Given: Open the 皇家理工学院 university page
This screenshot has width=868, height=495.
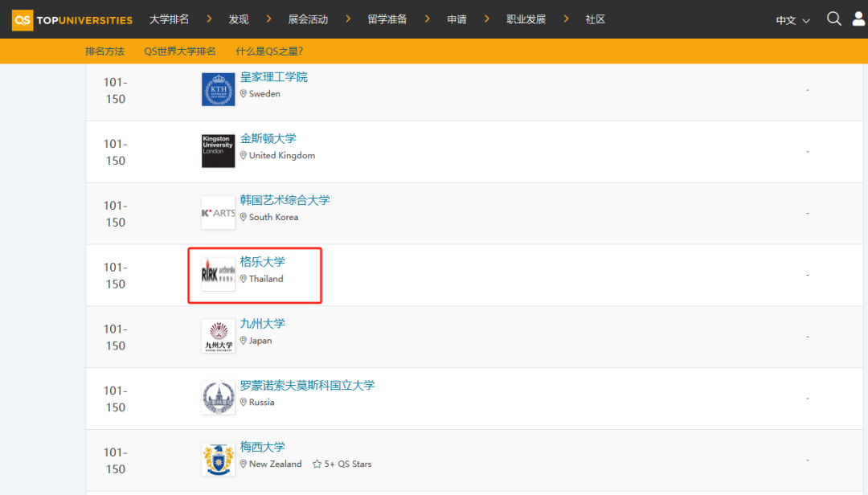Looking at the screenshot, I should [x=273, y=77].
